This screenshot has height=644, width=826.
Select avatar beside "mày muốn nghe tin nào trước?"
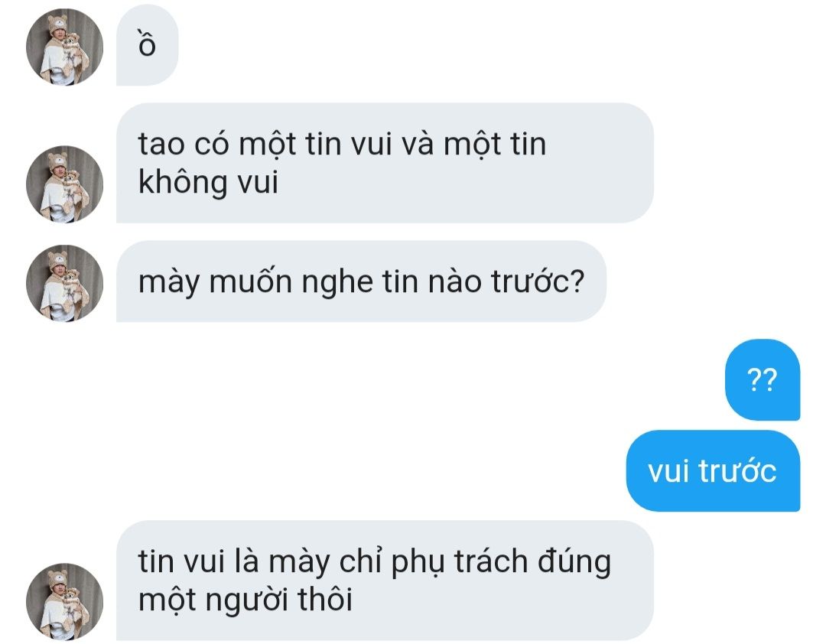[x=64, y=283]
